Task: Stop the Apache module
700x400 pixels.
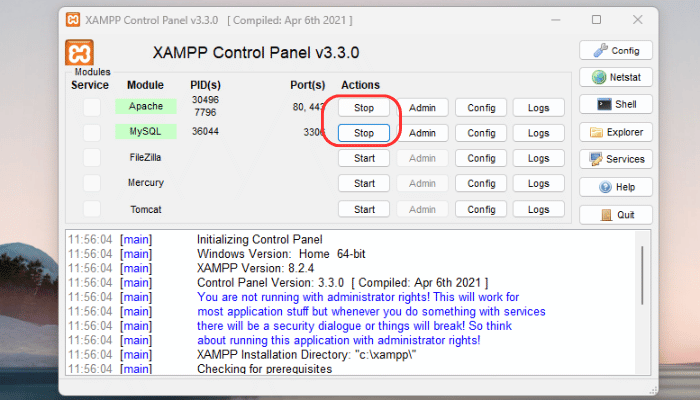Action: click(364, 108)
